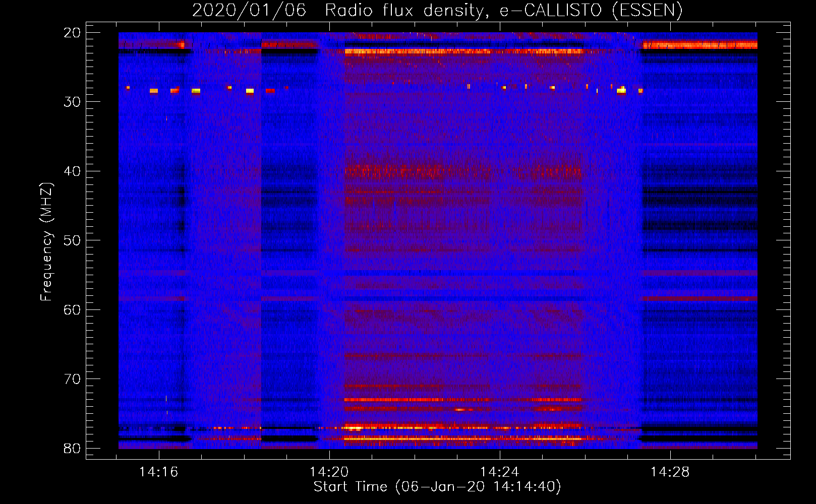The height and width of the screenshot is (504, 816).
Task: Click the 70 MHz frequency tick label
Action: 73,379
